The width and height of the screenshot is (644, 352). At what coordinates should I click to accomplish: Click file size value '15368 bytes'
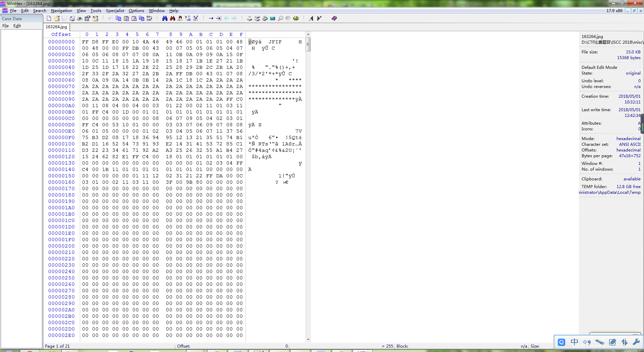[x=629, y=58]
